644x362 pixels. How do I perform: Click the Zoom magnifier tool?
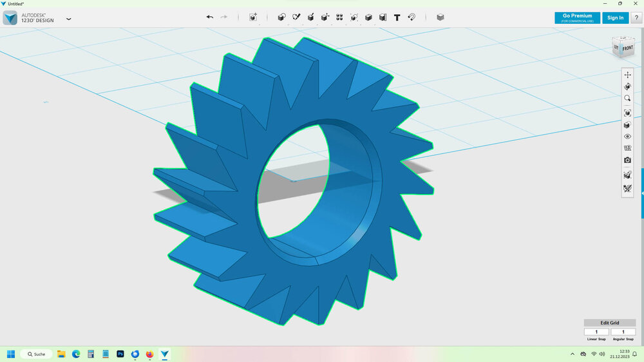pos(627,99)
